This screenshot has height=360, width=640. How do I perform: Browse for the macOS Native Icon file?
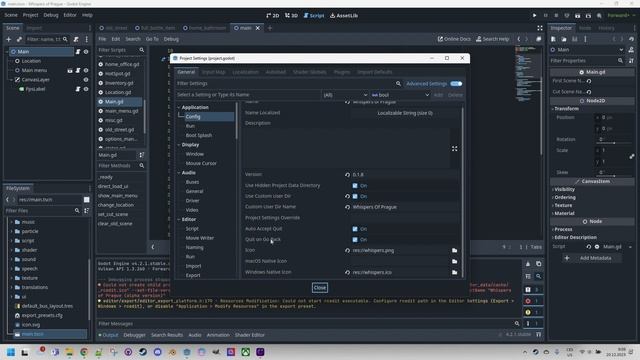[454, 261]
